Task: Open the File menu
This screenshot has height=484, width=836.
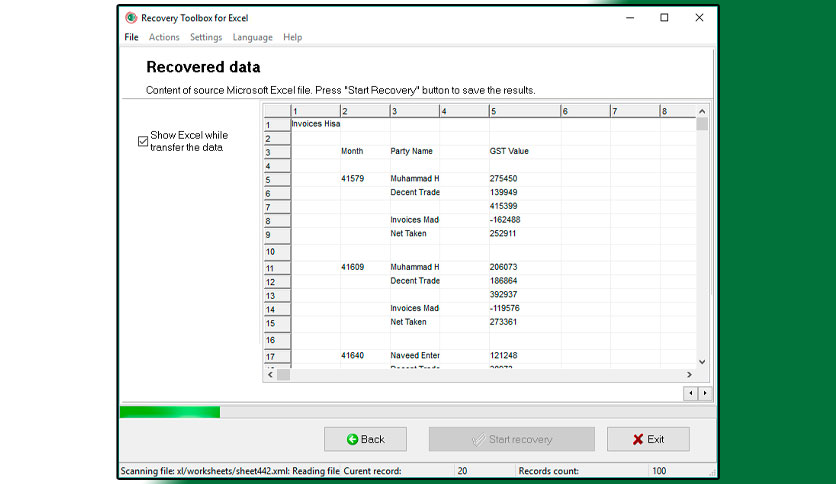Action: point(131,37)
